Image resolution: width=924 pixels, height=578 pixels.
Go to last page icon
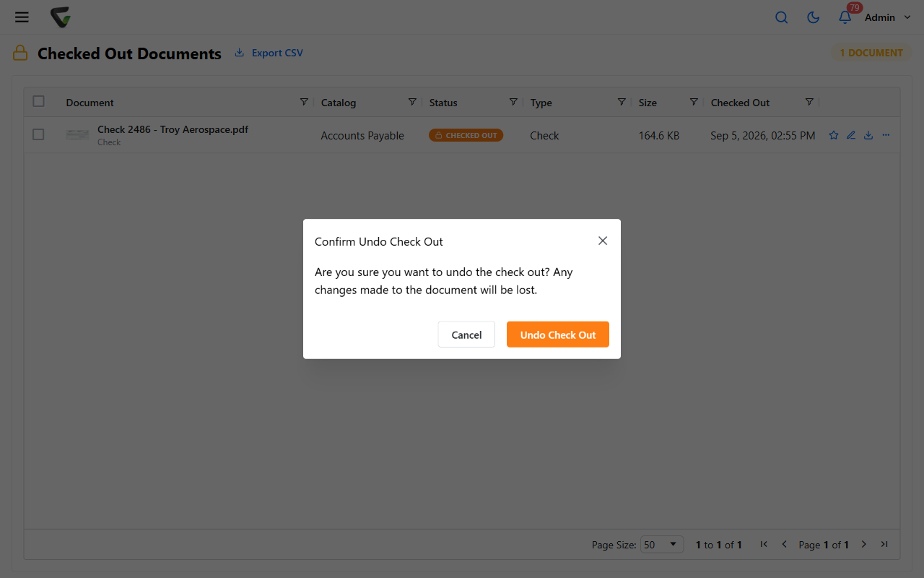[884, 544]
